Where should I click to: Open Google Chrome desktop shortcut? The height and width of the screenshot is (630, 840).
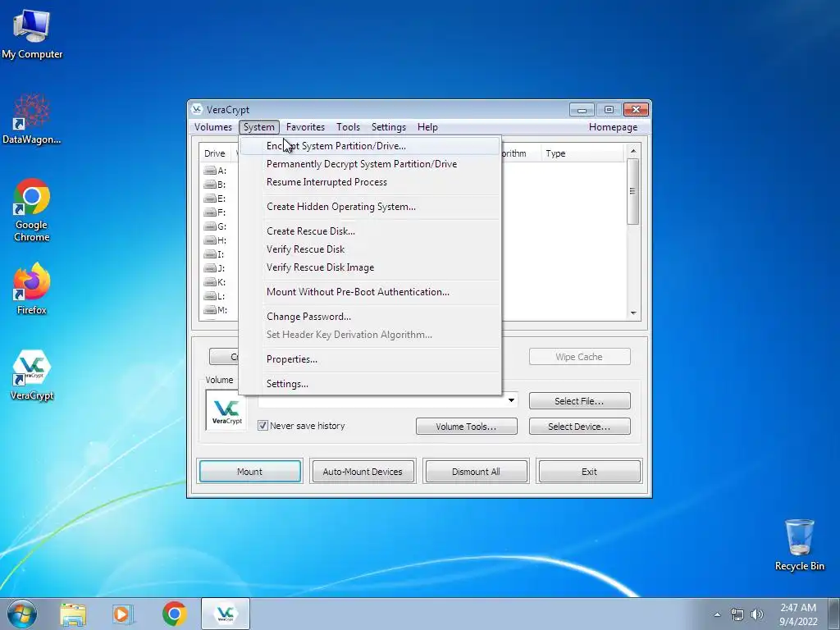click(x=32, y=209)
